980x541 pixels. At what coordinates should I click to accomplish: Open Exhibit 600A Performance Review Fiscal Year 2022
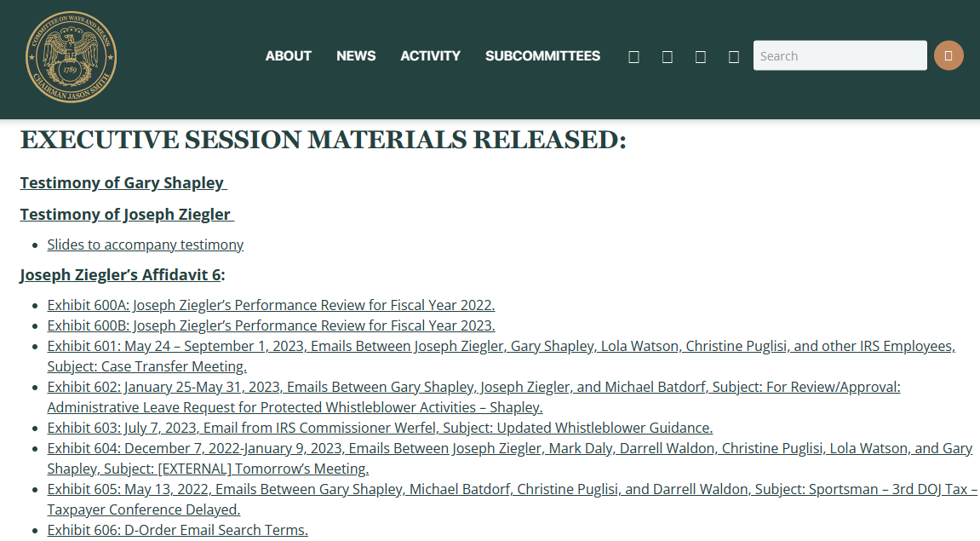pos(272,305)
